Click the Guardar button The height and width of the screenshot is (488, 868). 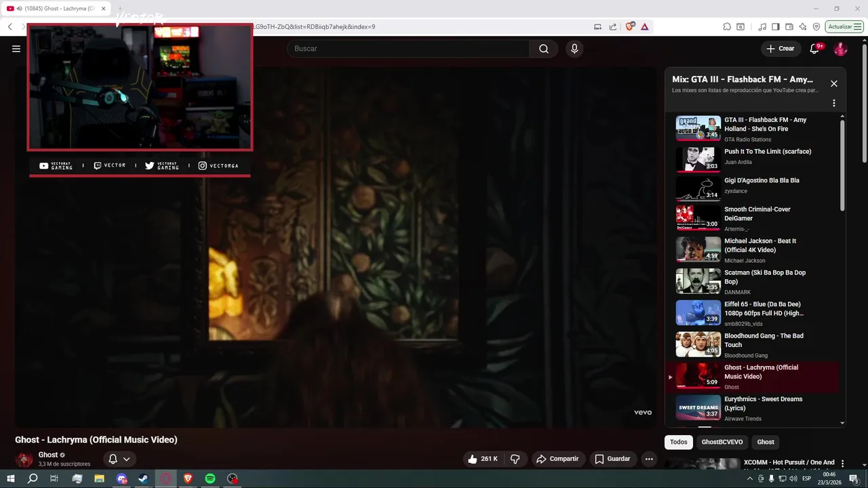pyautogui.click(x=613, y=459)
